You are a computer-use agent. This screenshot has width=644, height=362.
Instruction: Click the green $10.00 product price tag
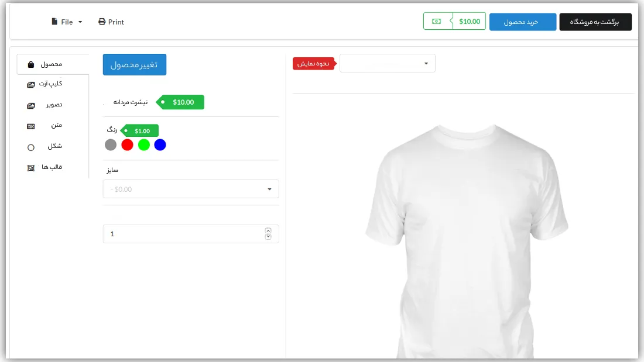click(x=180, y=102)
